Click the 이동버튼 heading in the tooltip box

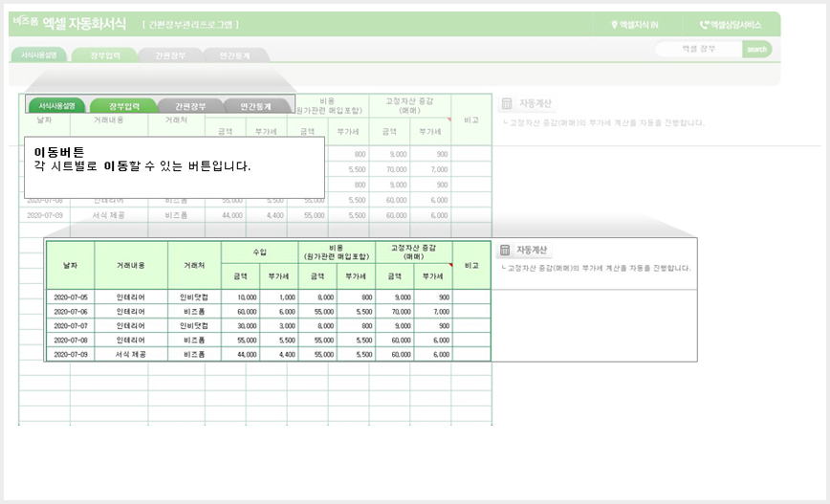(x=58, y=152)
